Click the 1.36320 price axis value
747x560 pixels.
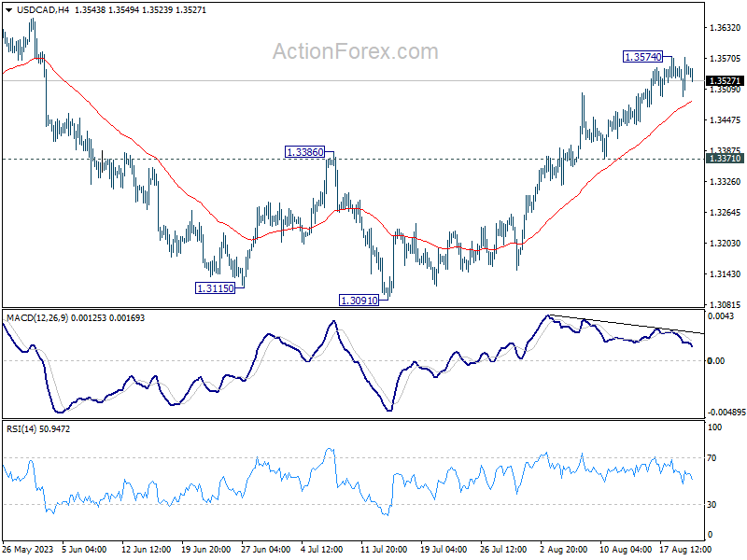point(725,28)
